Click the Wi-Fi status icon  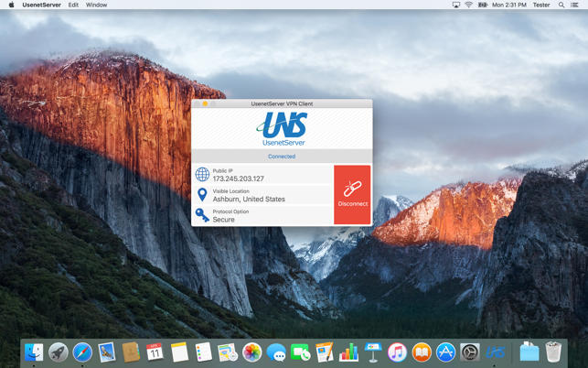(468, 5)
